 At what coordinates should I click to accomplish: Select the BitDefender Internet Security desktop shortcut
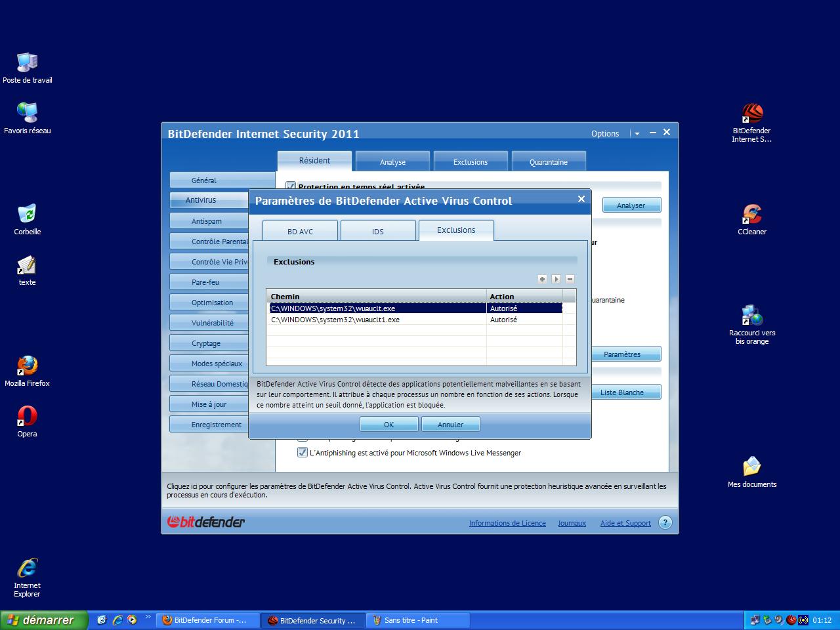(x=752, y=123)
